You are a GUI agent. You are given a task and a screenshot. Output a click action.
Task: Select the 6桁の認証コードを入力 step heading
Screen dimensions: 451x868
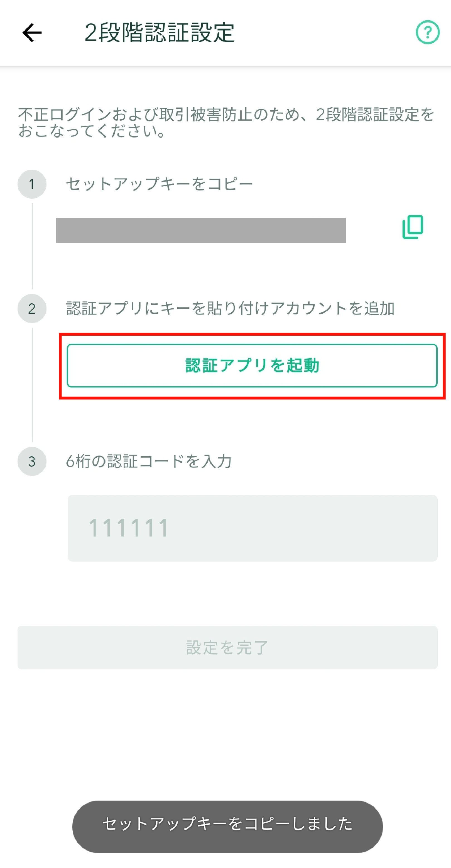pos(149,461)
